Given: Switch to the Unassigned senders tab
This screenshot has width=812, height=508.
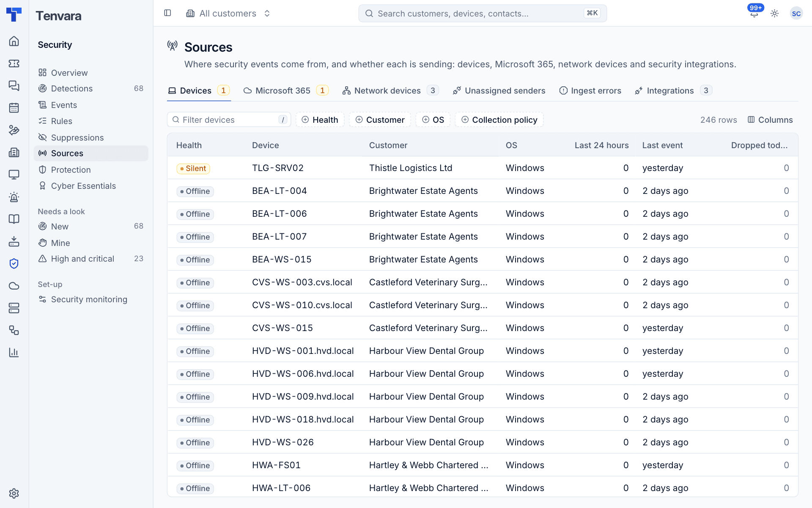Looking at the screenshot, I should click(499, 91).
